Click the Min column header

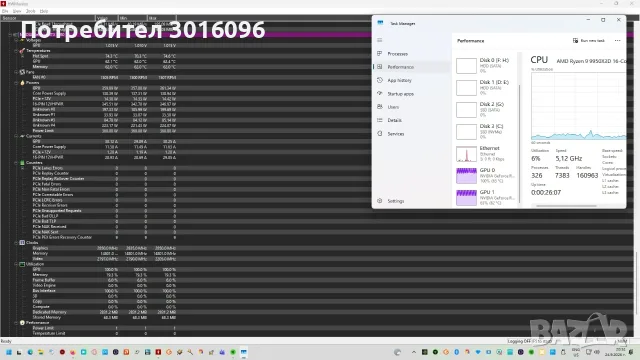(x=133, y=18)
